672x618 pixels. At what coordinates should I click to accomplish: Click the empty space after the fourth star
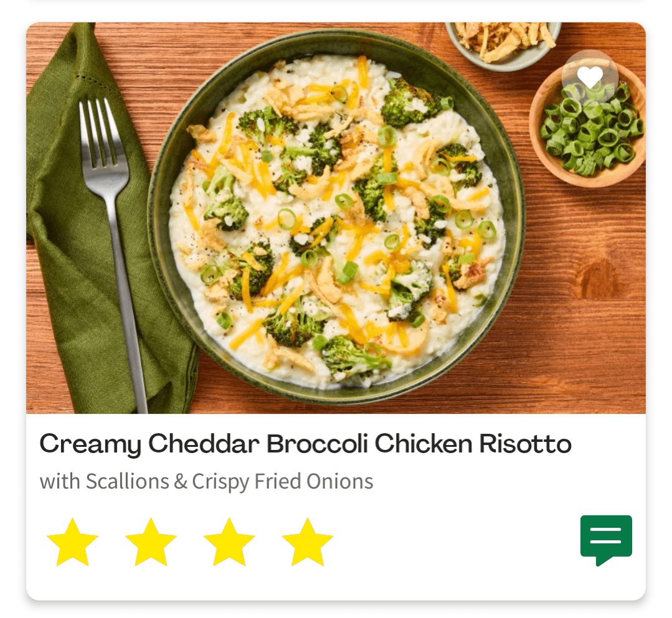coord(454,542)
